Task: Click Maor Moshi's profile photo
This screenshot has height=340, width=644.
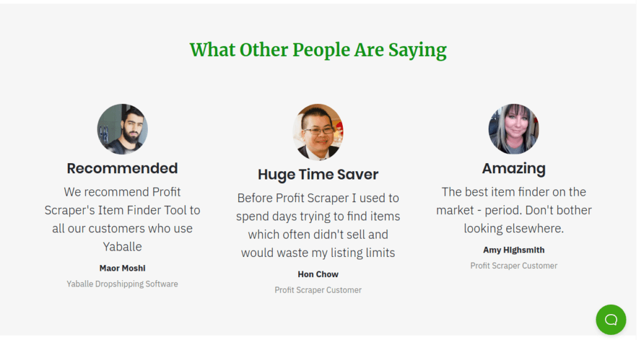Action: (x=123, y=129)
